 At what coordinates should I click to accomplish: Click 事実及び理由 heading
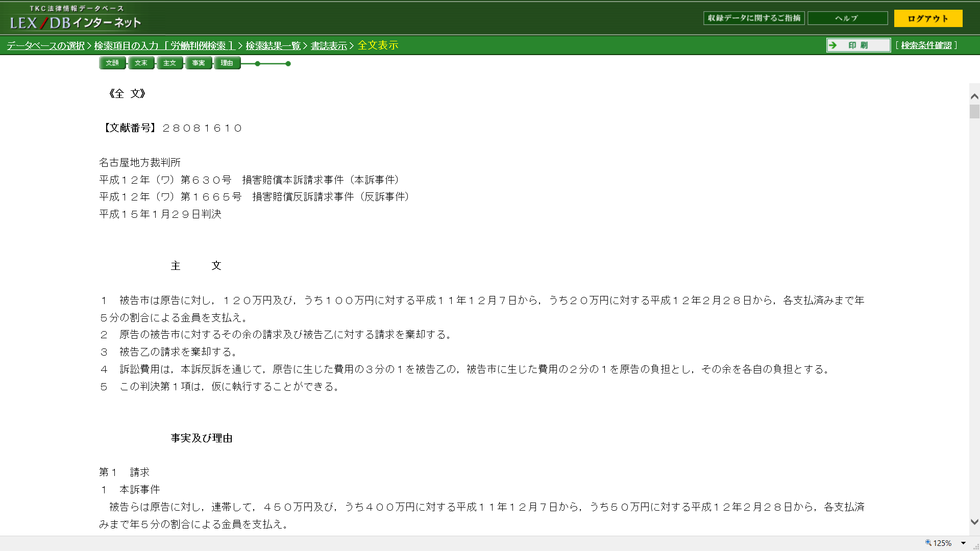click(202, 438)
